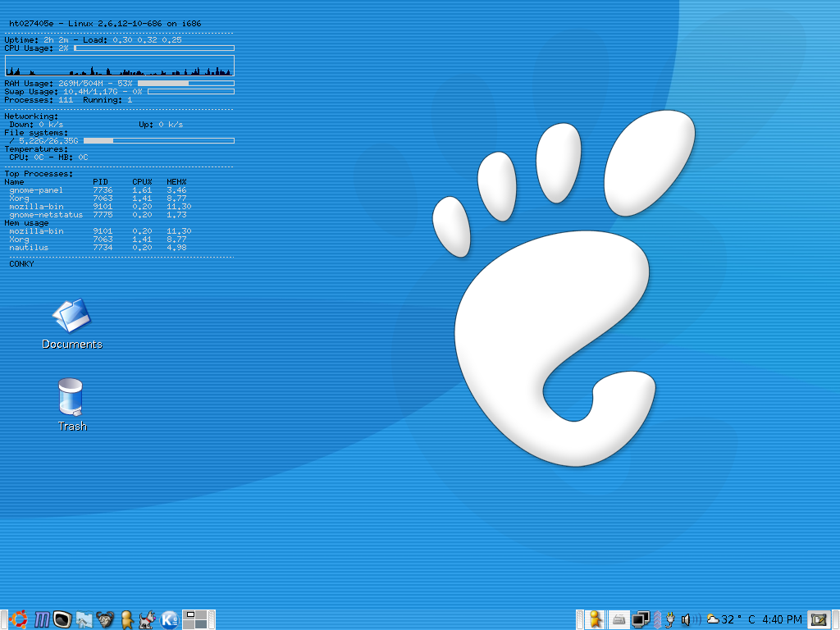Click the Trash icon label
This screenshot has height=630, width=840.
tap(72, 427)
